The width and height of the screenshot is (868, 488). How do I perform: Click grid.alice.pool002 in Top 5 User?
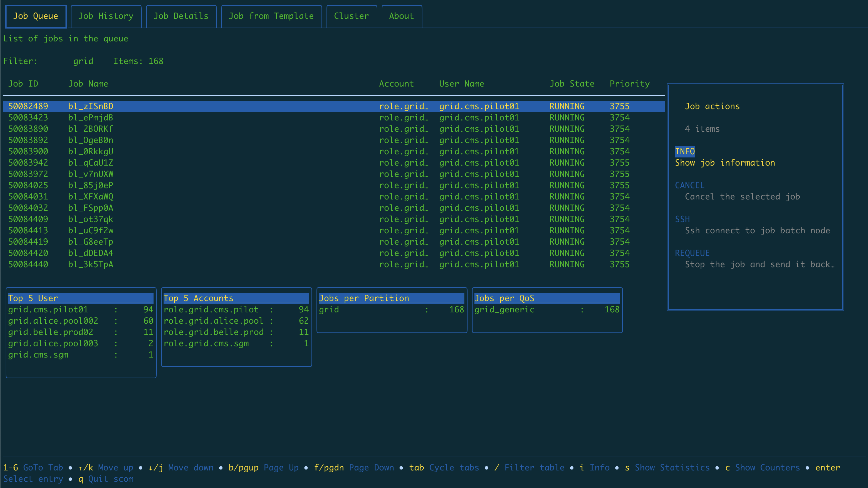point(53,321)
